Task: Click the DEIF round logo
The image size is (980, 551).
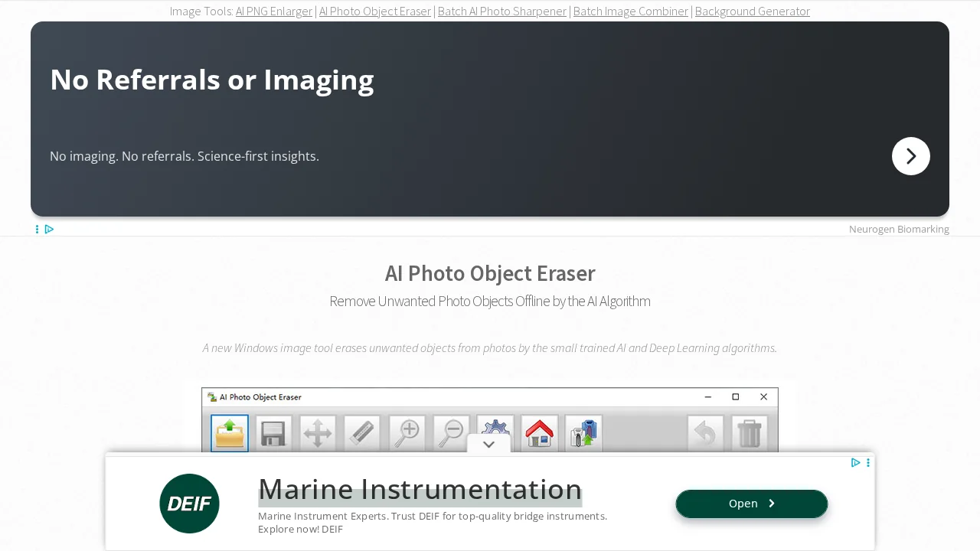Action: [189, 504]
